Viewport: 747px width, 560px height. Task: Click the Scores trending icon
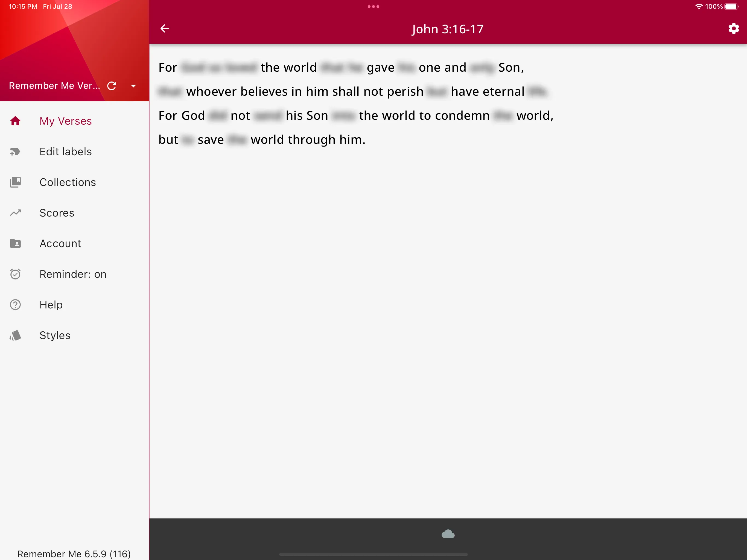[15, 213]
